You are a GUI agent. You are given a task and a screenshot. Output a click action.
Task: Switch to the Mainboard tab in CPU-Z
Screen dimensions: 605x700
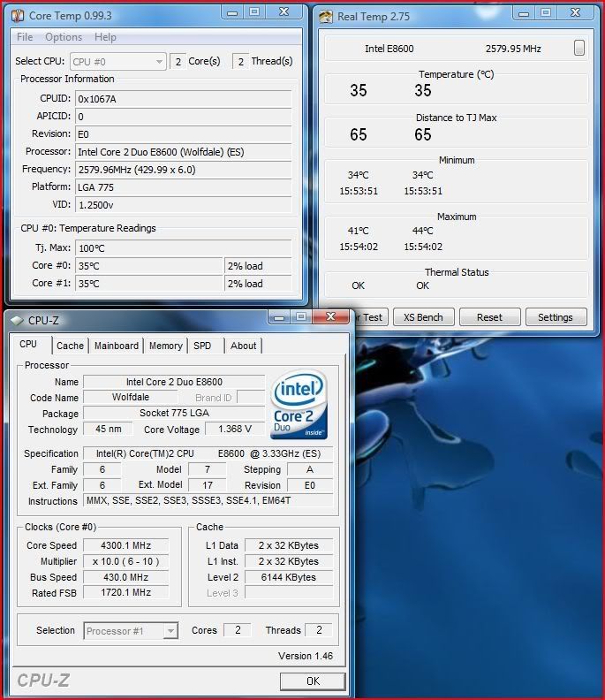[117, 346]
